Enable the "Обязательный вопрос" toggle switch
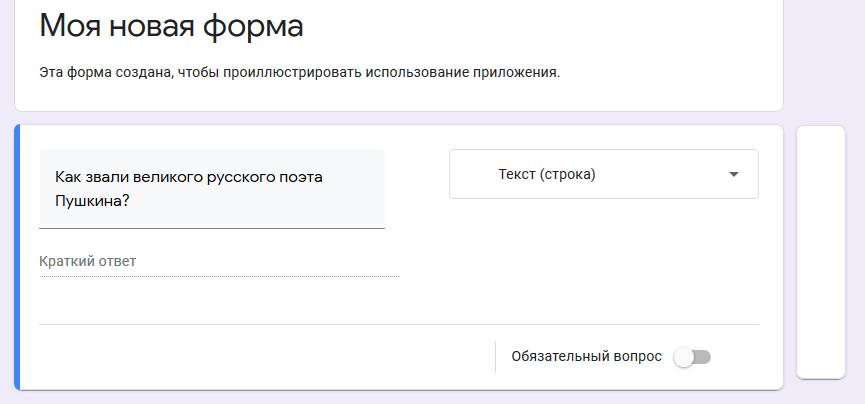The width and height of the screenshot is (865, 404). coord(692,357)
